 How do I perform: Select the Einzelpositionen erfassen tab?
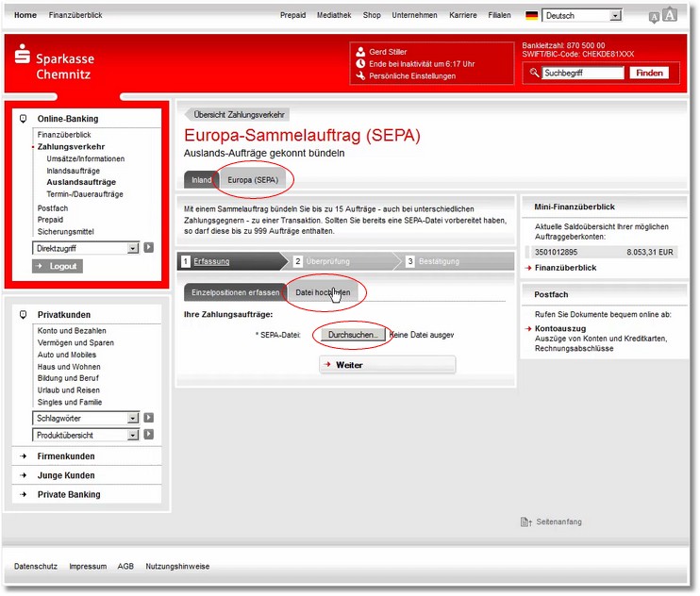(235, 292)
